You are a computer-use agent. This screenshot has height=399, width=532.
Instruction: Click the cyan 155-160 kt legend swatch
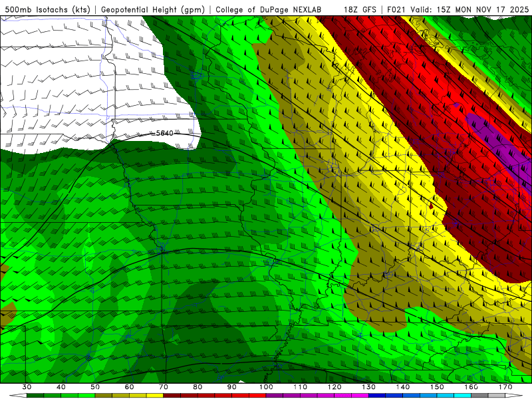click(x=463, y=396)
